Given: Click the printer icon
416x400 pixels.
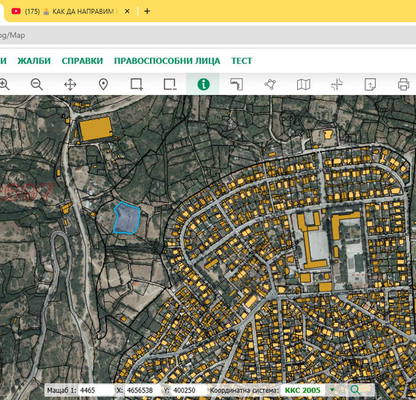Looking at the screenshot, I should click(403, 85).
